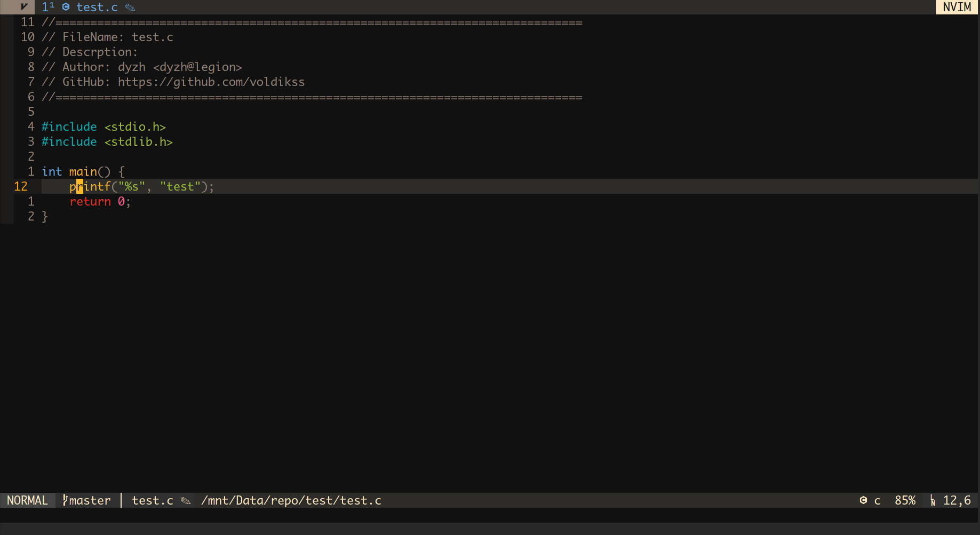Click current line number 12 in the gutter

click(x=21, y=186)
